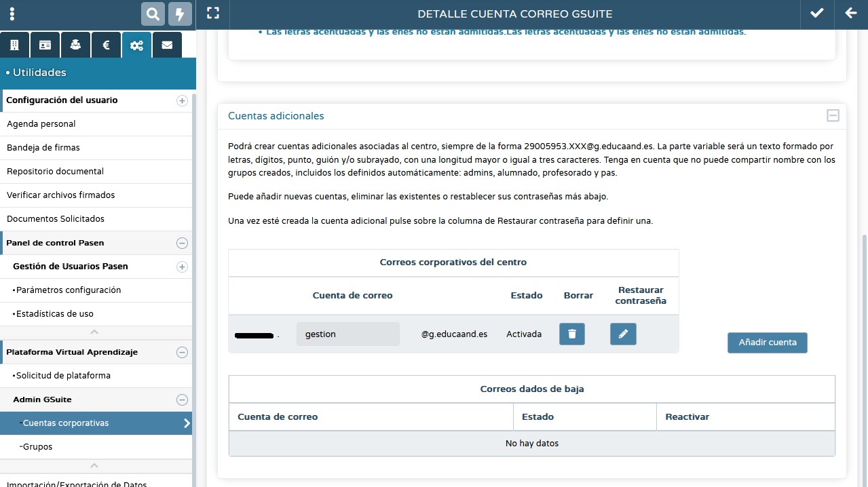Viewport: 868px width, 487px height.
Task: Click Gestión de Usuarios Pasen label
Action: pyautogui.click(x=71, y=267)
